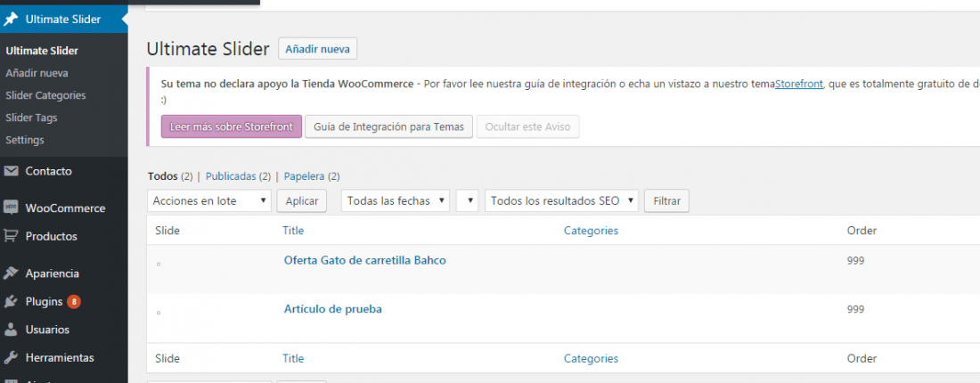Open Slider Categories in the sidebar
980x383 pixels.
click(45, 95)
